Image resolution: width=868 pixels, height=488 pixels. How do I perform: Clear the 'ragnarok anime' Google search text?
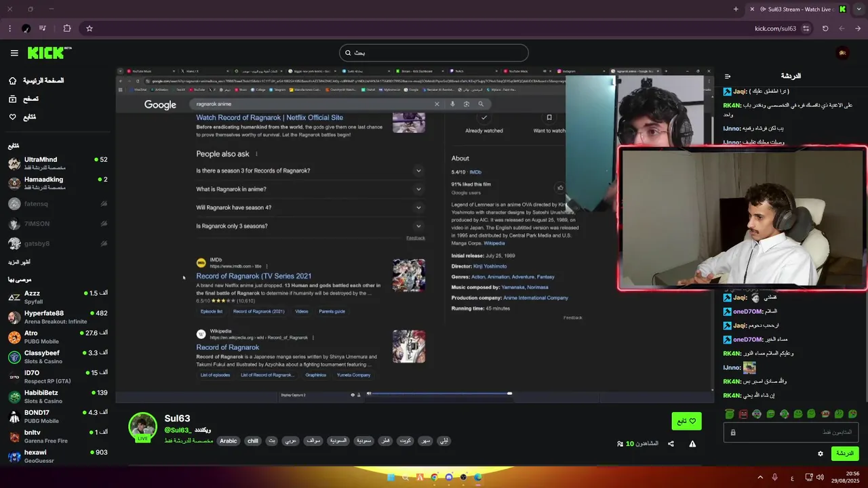[x=437, y=104]
